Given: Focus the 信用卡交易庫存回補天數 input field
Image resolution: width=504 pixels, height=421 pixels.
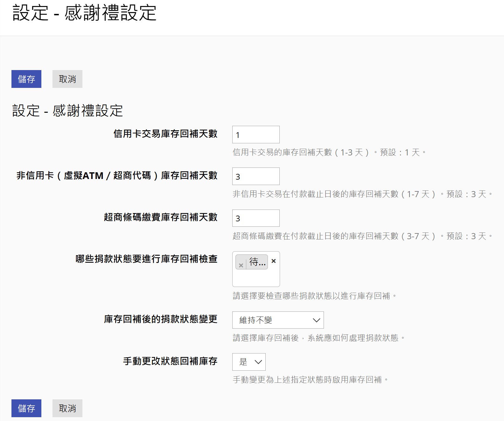Looking at the screenshot, I should coord(256,135).
